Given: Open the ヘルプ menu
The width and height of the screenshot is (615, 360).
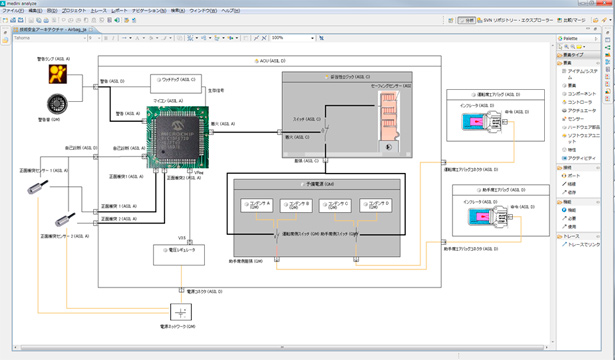Looking at the screenshot, I should [x=231, y=11].
